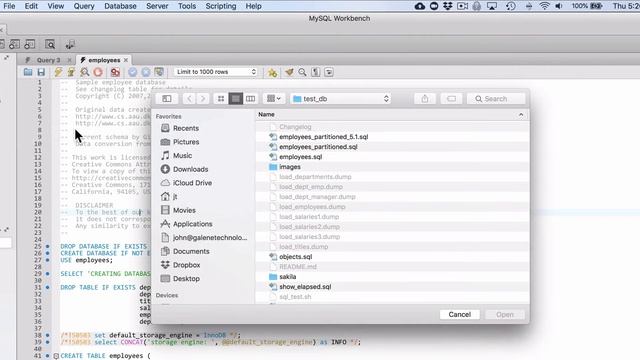Click volume icon in menu bar
Screen dimensions: 640x360
[558, 6]
